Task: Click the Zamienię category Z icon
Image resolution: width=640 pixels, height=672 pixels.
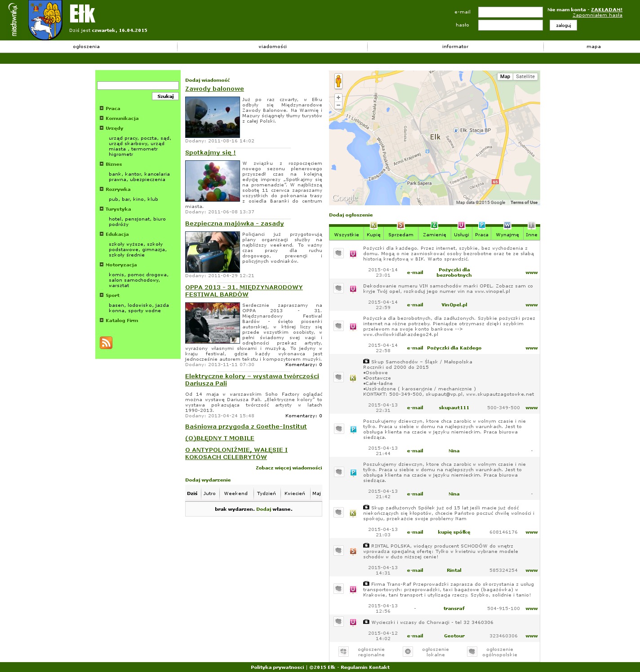Action: (x=434, y=225)
